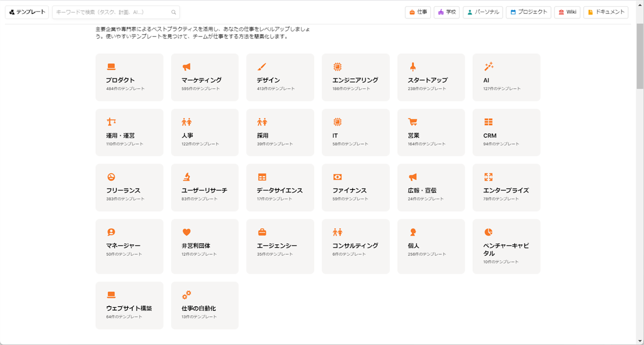This screenshot has height=345, width=644.
Task: Select the 仕事 filter tab
Action: coord(418,12)
